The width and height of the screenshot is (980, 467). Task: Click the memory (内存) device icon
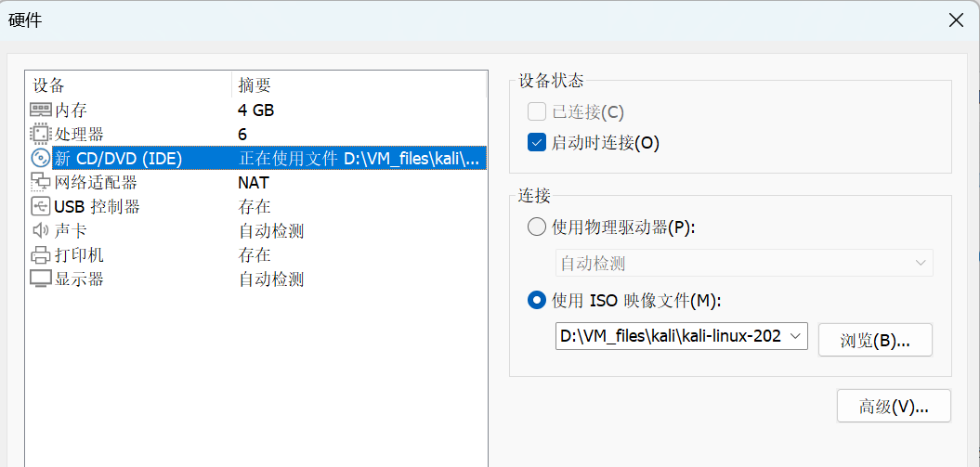click(x=41, y=110)
